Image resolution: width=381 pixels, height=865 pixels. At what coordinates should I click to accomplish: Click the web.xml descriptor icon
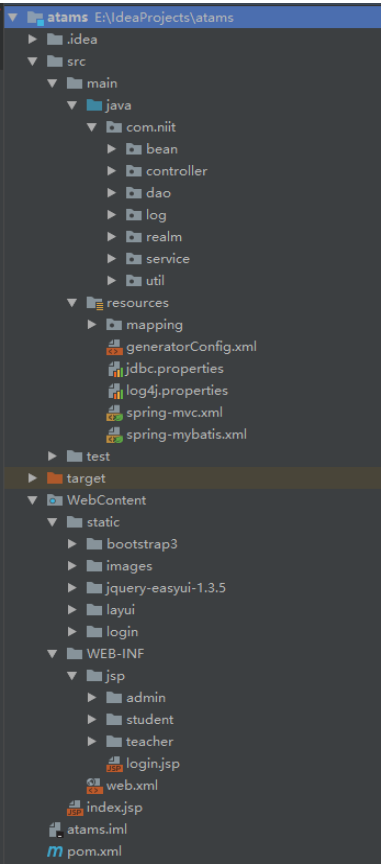tap(94, 786)
